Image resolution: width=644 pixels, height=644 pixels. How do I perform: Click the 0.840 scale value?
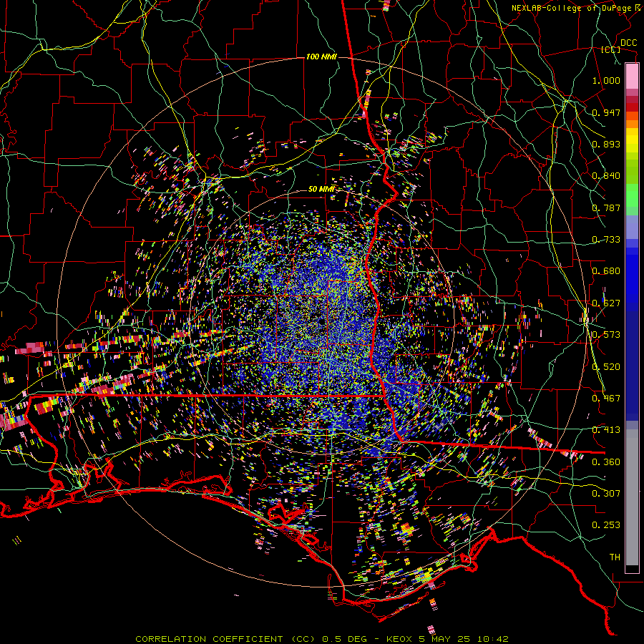point(606,176)
